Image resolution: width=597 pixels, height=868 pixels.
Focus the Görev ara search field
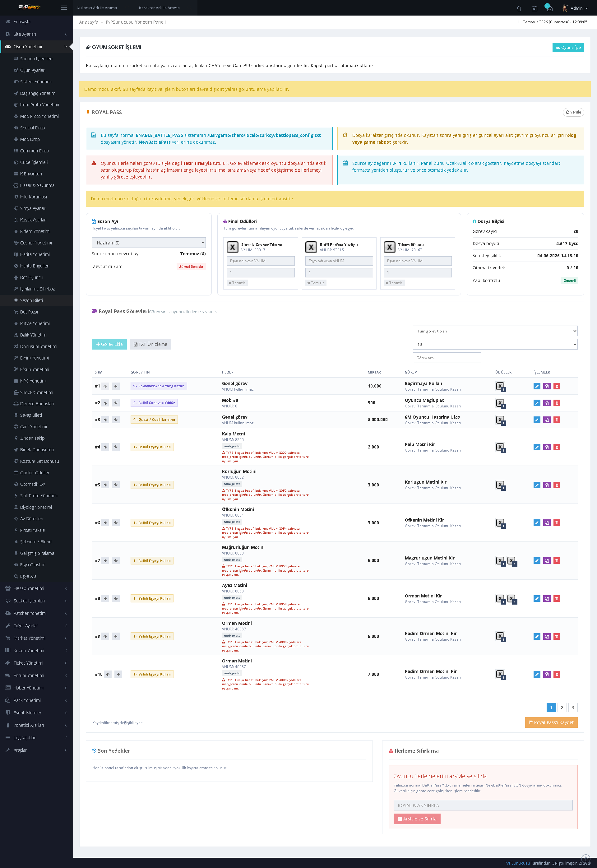click(447, 358)
